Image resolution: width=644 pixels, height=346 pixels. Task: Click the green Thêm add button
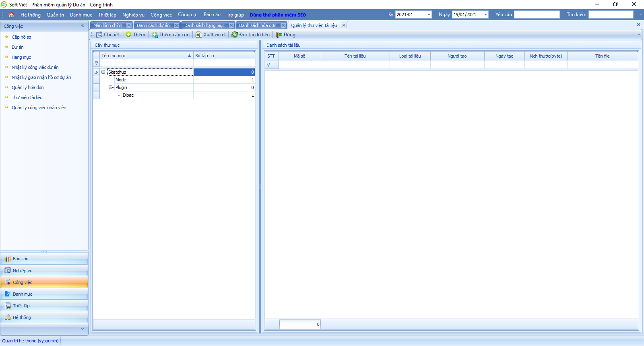coord(135,35)
